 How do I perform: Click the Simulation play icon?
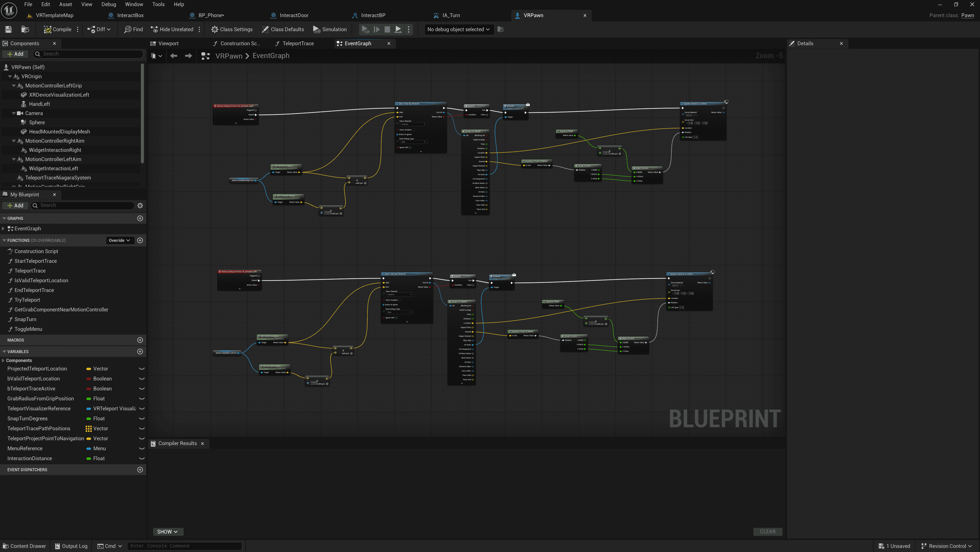316,29
